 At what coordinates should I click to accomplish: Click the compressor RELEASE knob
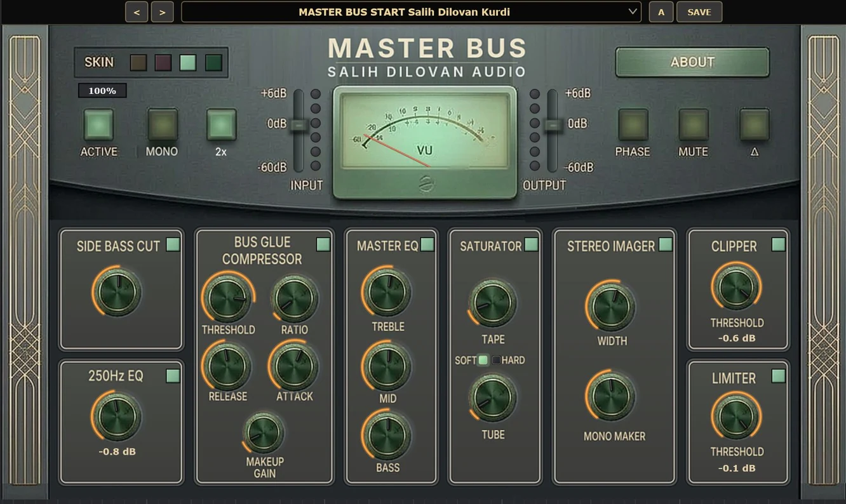227,366
